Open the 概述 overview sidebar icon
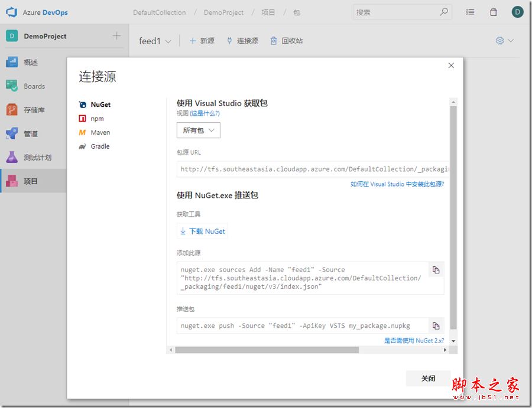This screenshot has width=532, height=408. [x=12, y=62]
